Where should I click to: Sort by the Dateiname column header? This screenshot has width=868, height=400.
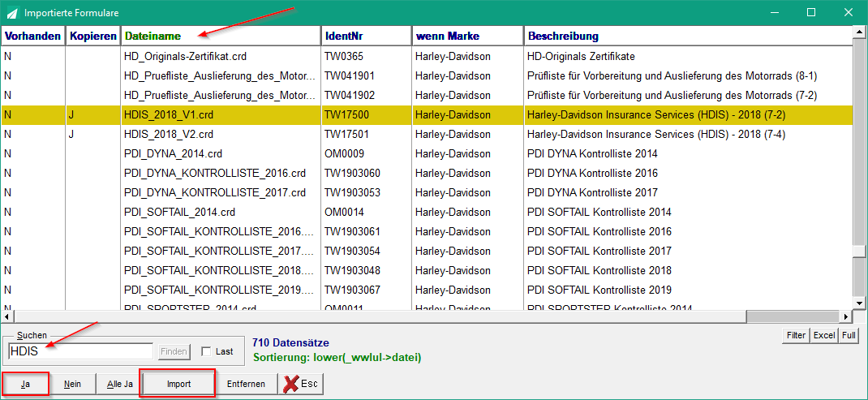[221, 36]
